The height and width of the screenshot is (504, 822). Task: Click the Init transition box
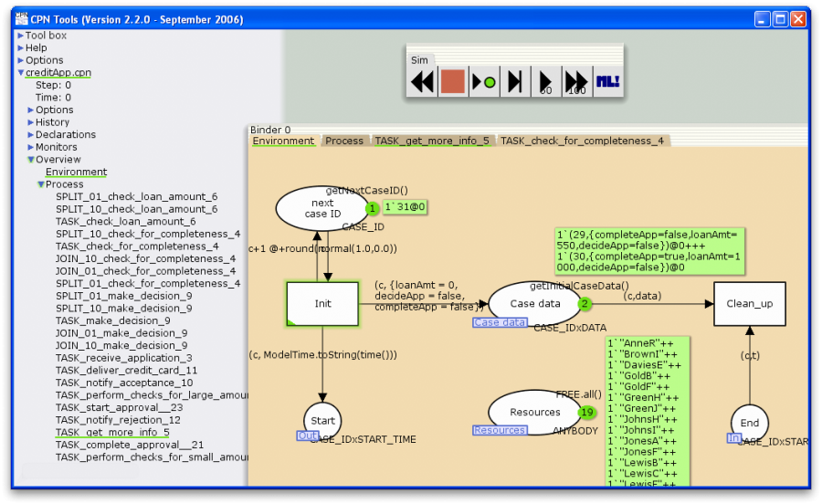click(323, 304)
